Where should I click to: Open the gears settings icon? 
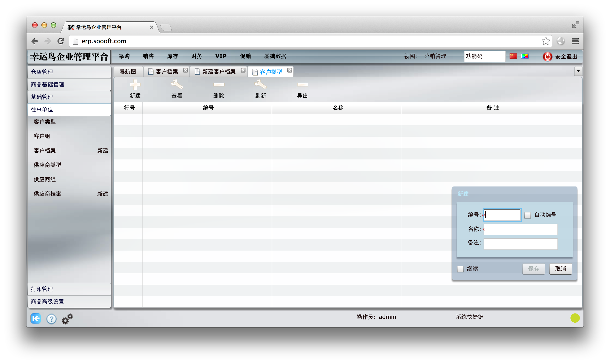67,319
